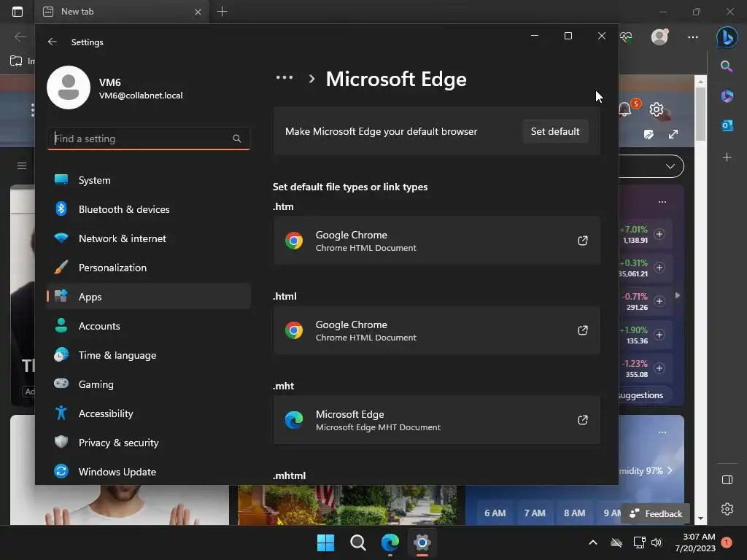Click the Feedback button in Edge
The height and width of the screenshot is (560, 747).
[x=656, y=513]
